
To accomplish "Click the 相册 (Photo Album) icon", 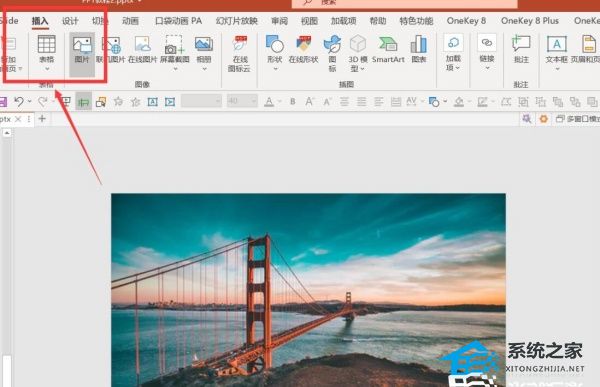I will click(x=204, y=53).
